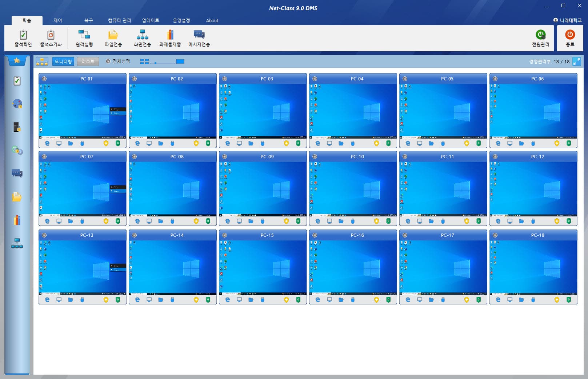Click folder icon under PC-03
The width and height of the screenshot is (588, 379).
[251, 143]
